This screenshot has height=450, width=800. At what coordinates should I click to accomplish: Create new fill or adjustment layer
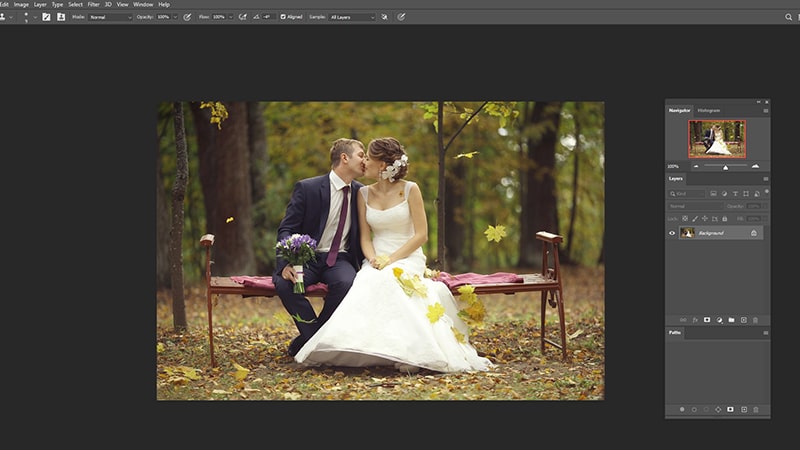(x=719, y=320)
